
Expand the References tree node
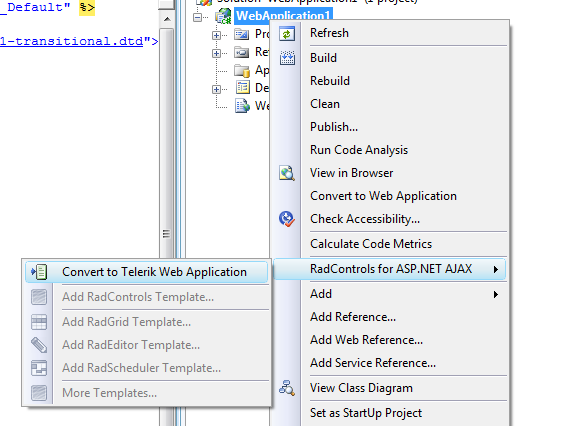click(216, 53)
